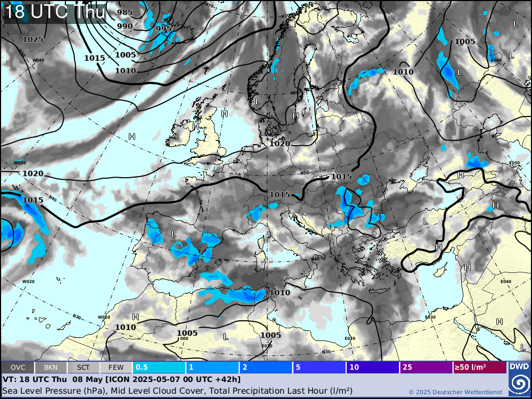Click the W040 longitude label
The width and height of the screenshot is (532, 399).
[38, 61]
